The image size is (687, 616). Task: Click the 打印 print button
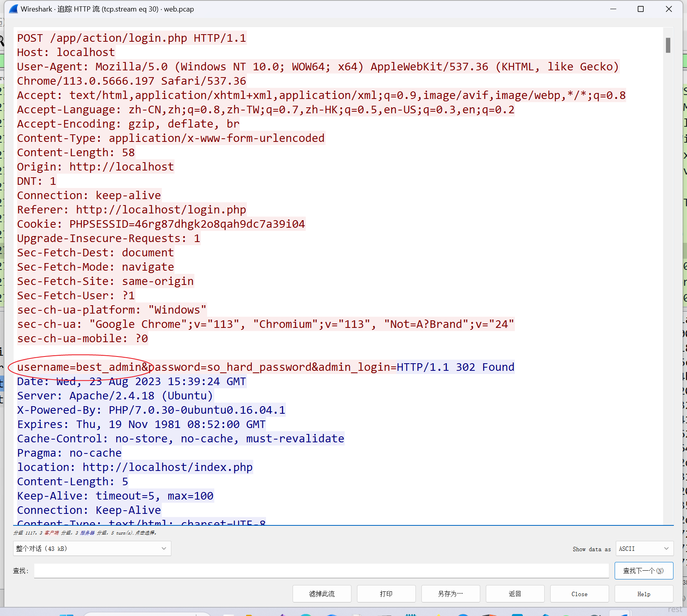386,594
